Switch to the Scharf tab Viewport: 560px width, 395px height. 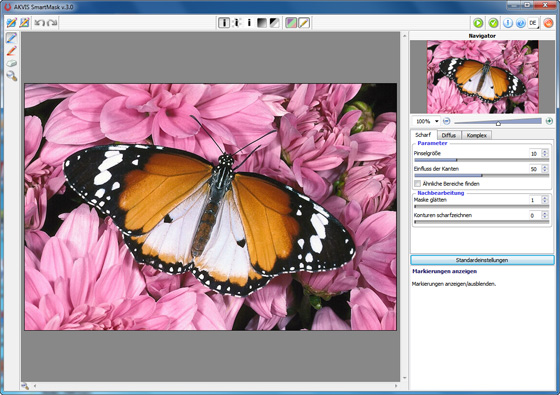423,135
